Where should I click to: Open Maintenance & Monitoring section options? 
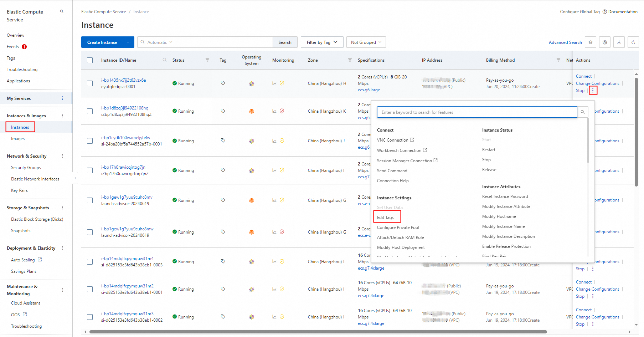pos(63,290)
